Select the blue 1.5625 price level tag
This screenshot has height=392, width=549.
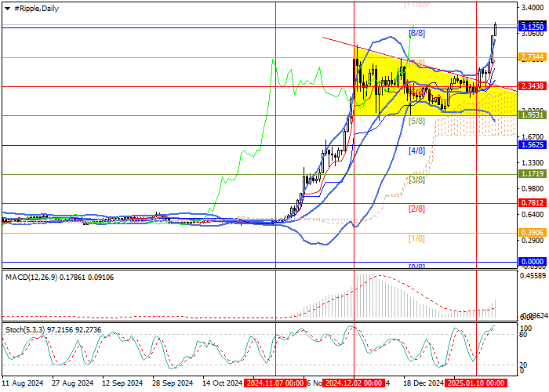532,145
